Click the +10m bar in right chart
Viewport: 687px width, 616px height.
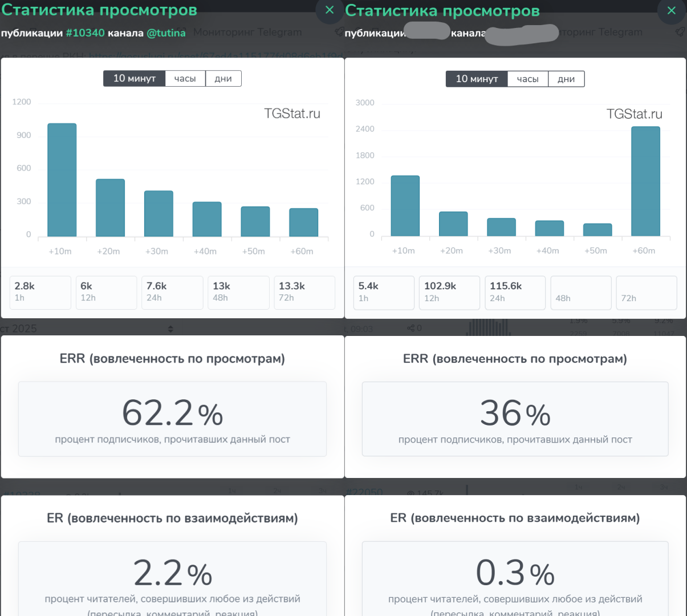point(405,206)
